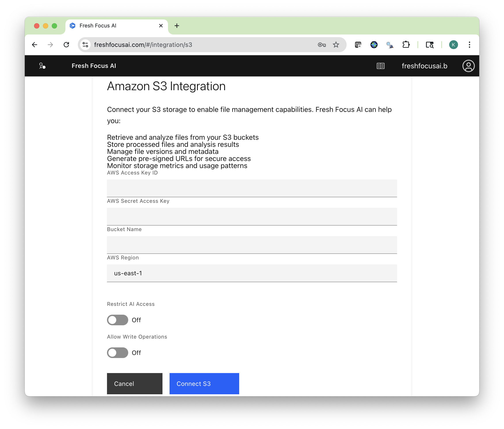Click the asterisk-styled extension icon
The height and width of the screenshot is (429, 504).
pos(374,44)
